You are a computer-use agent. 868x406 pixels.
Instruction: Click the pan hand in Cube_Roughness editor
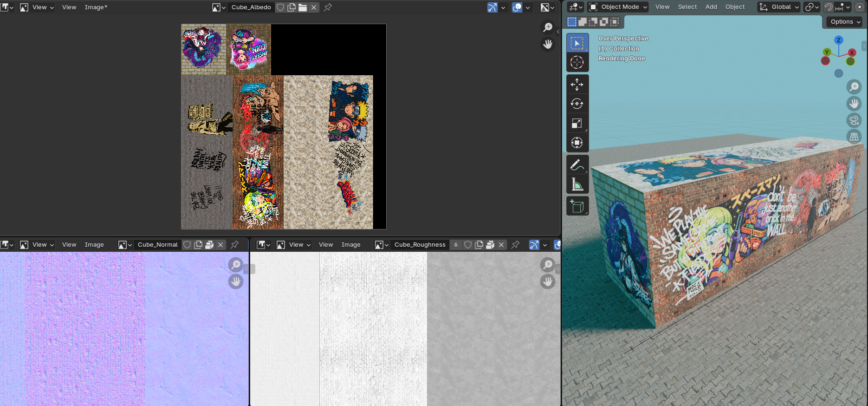pos(548,282)
